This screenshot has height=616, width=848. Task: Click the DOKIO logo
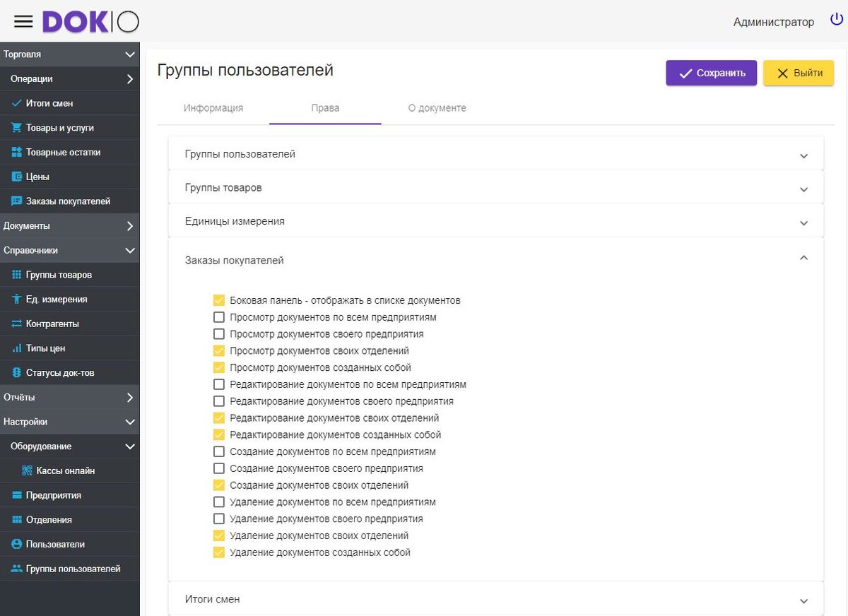click(x=90, y=22)
